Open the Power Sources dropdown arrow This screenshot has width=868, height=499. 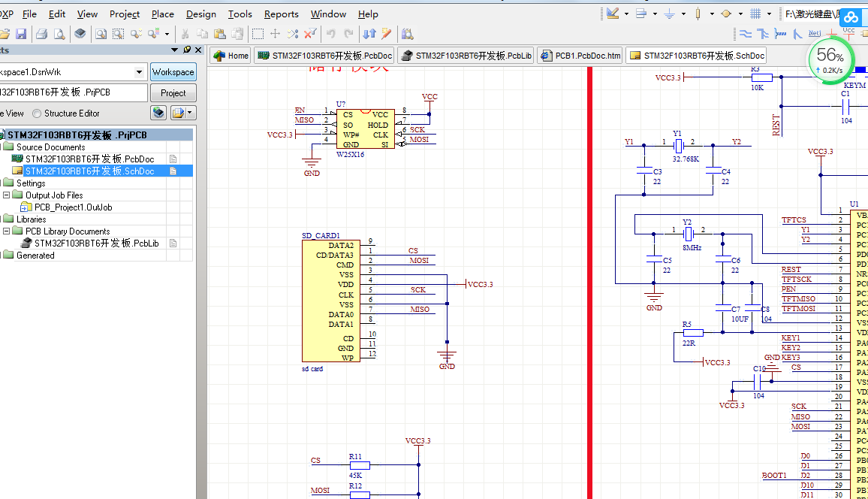click(683, 14)
